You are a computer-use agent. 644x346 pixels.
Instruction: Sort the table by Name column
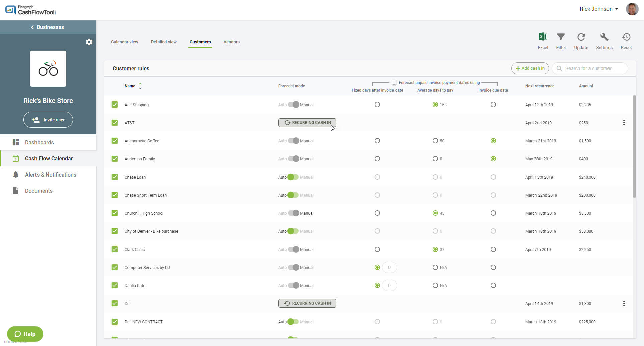133,86
